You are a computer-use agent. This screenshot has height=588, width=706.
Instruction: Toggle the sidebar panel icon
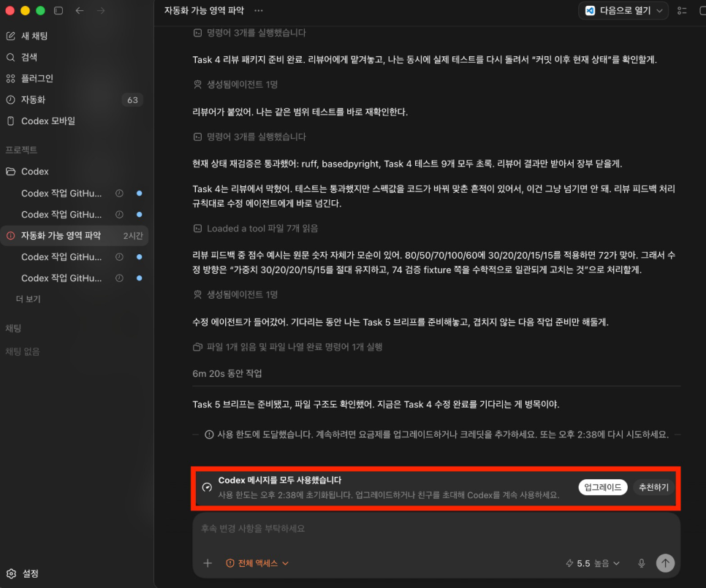58,11
